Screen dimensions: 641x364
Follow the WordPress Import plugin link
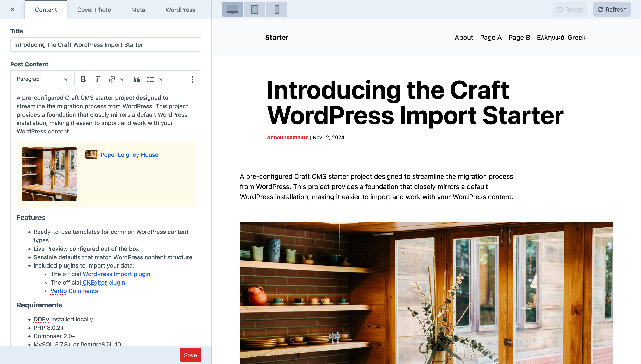click(116, 274)
